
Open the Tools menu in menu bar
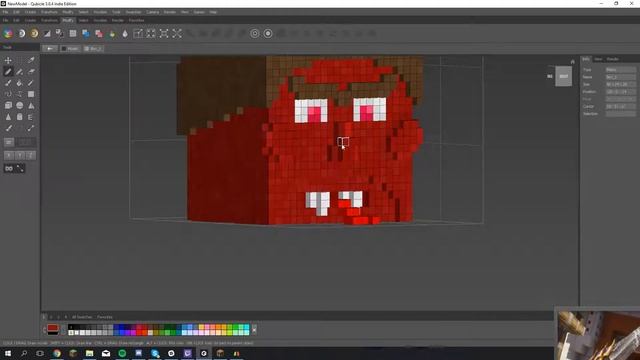[x=116, y=12]
